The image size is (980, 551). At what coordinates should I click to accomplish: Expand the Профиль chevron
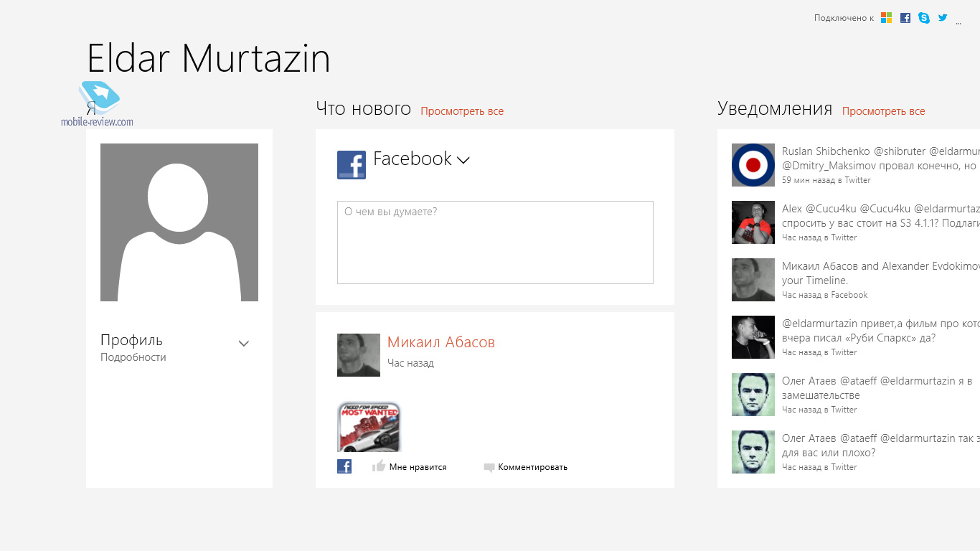click(244, 344)
